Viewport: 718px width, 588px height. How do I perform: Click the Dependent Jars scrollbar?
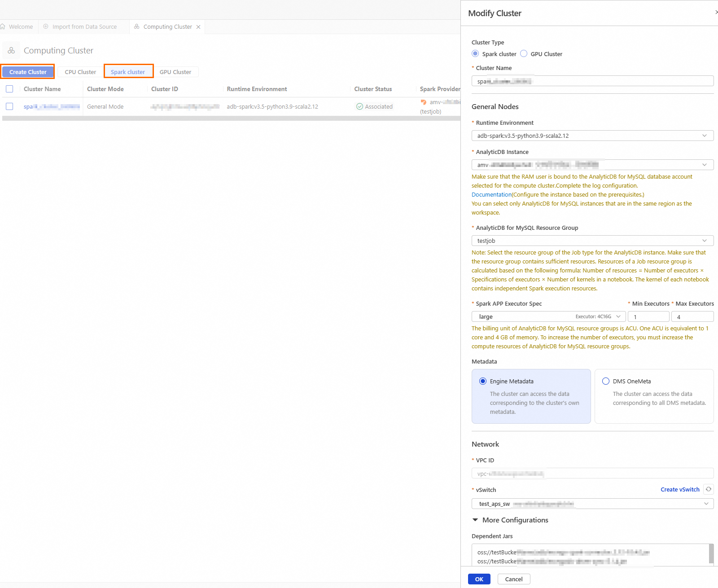[711, 553]
